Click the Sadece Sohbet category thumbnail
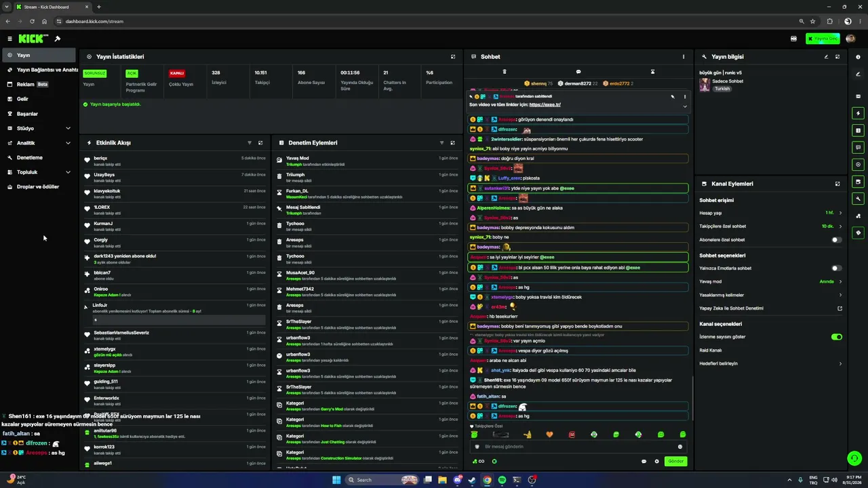Screen dimensions: 868x488 [x=705, y=85]
